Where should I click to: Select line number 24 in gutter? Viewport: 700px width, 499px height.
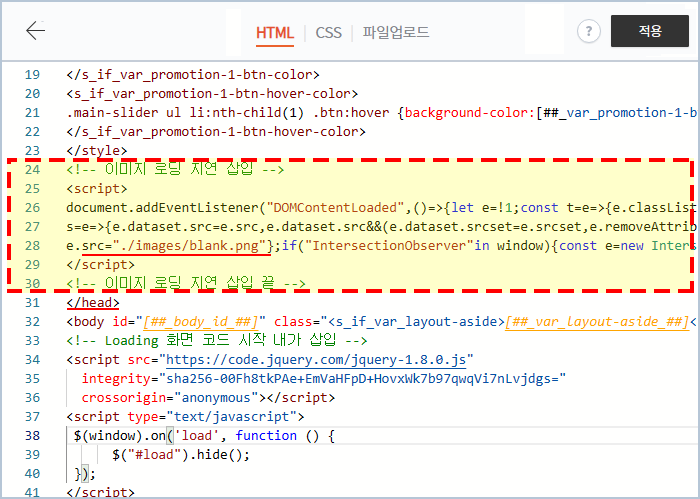[x=32, y=170]
